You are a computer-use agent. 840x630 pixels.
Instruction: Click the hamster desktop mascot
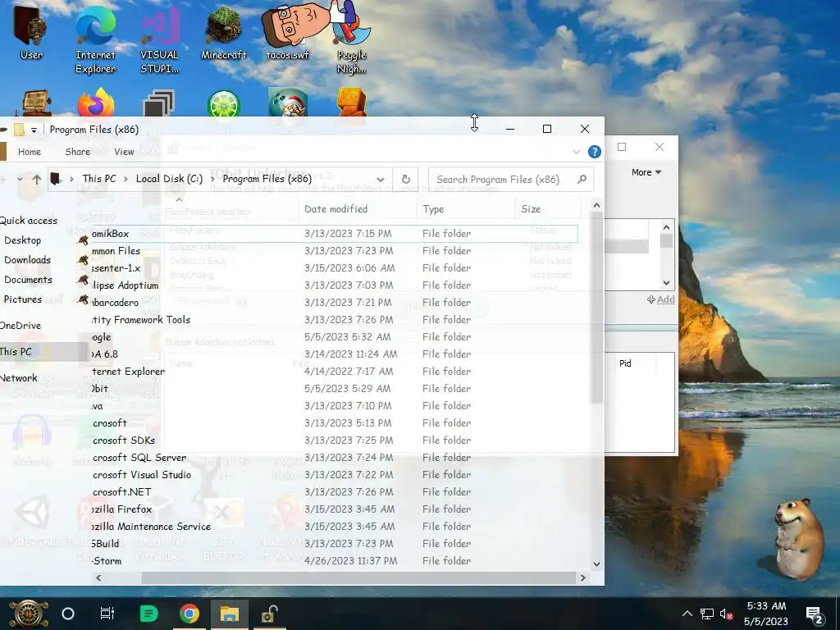(x=797, y=538)
